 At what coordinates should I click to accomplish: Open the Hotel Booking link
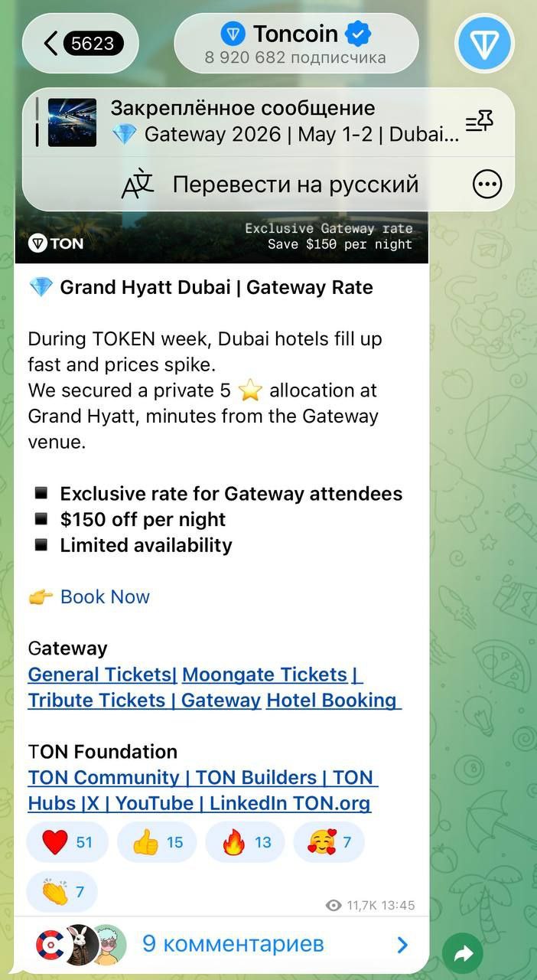click(x=331, y=701)
